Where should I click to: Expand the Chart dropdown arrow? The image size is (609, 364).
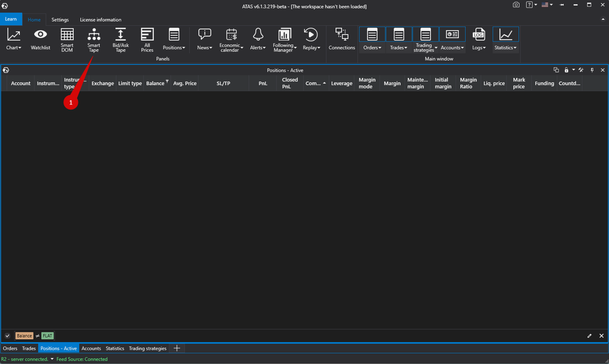(x=20, y=48)
